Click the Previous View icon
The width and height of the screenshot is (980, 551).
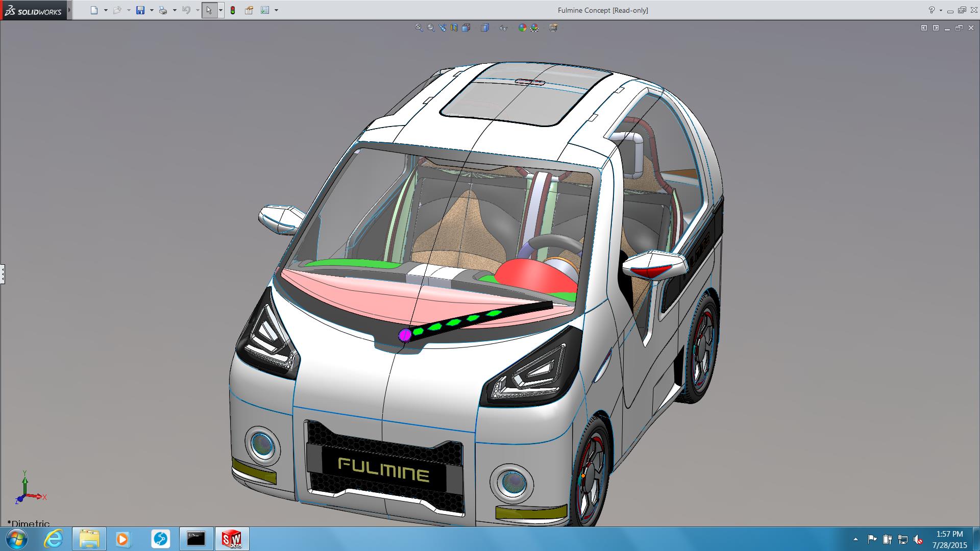tap(443, 28)
